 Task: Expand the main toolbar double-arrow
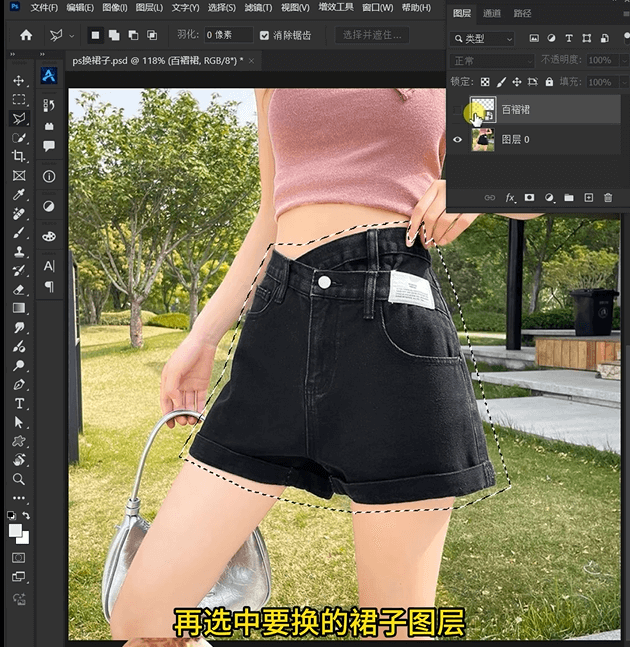12,54
